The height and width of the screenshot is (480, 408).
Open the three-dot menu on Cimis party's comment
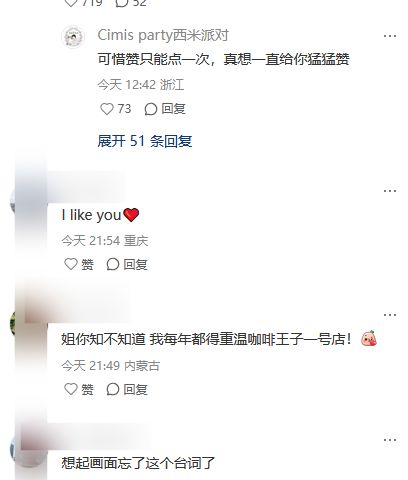click(x=390, y=36)
